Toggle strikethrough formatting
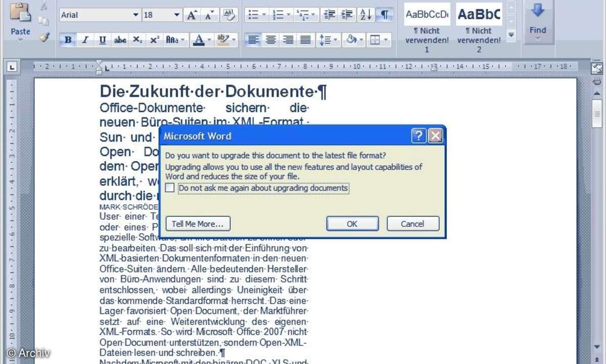This screenshot has height=364, width=606. click(120, 40)
